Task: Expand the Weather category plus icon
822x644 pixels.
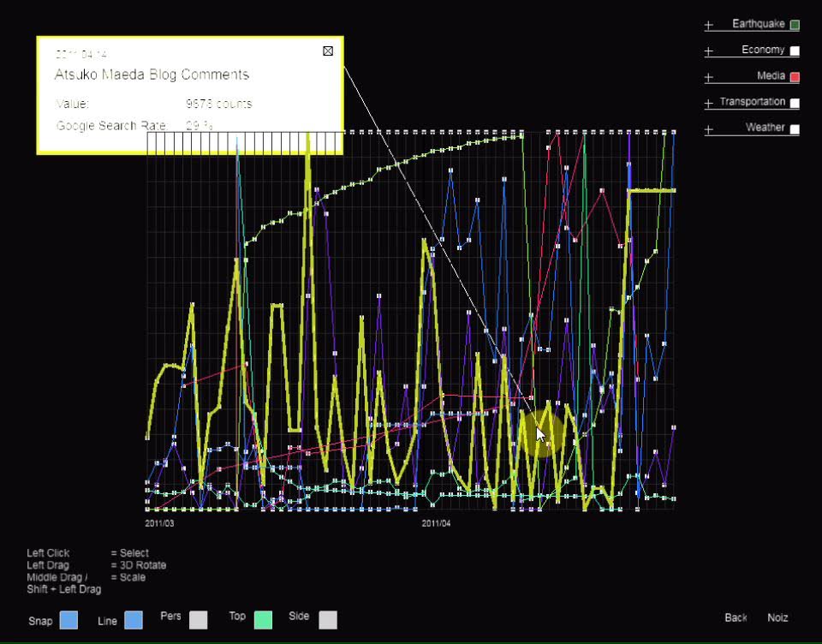Action: coord(708,129)
